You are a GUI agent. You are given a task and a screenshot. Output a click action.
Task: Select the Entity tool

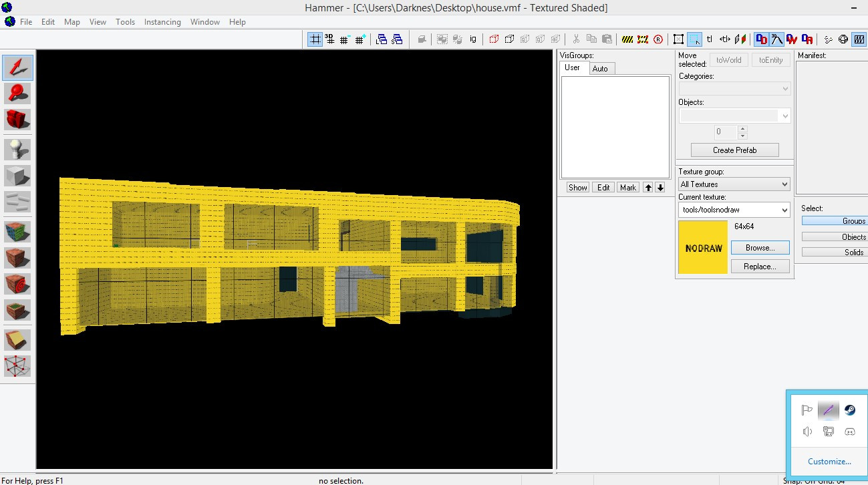[x=17, y=149]
